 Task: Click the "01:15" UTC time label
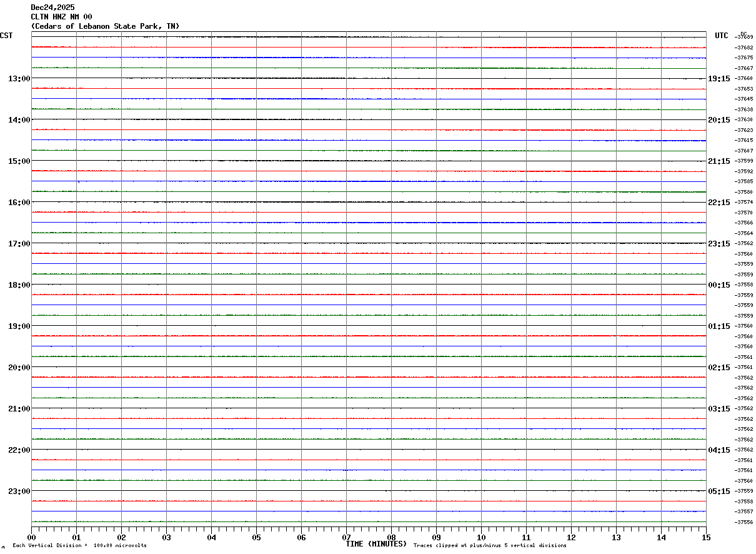pyautogui.click(x=719, y=326)
